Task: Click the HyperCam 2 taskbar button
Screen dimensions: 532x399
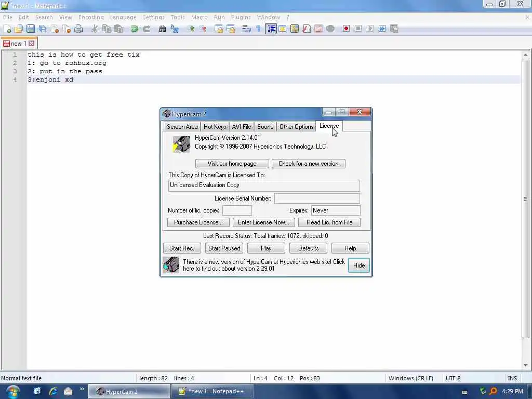Action: pyautogui.click(x=129, y=392)
